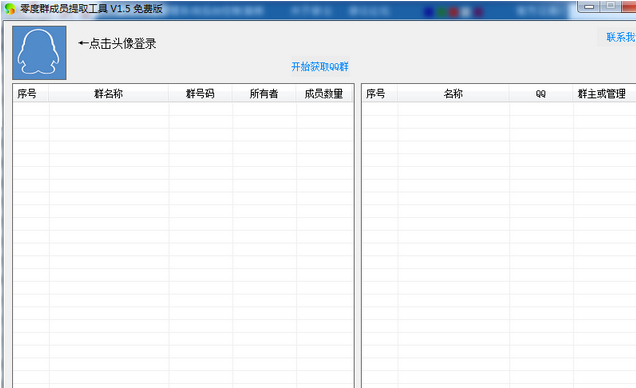
Task: Click the app logo icon in title bar
Action: [x=10, y=9]
